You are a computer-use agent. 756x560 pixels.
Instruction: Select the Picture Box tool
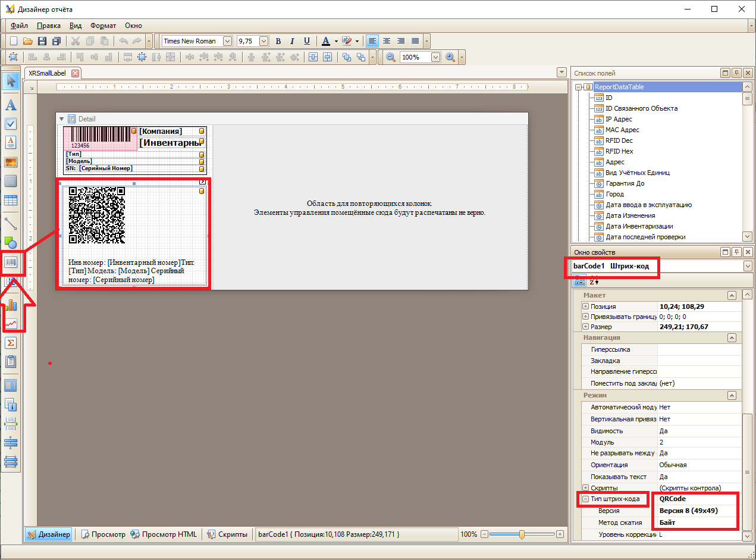pyautogui.click(x=11, y=162)
